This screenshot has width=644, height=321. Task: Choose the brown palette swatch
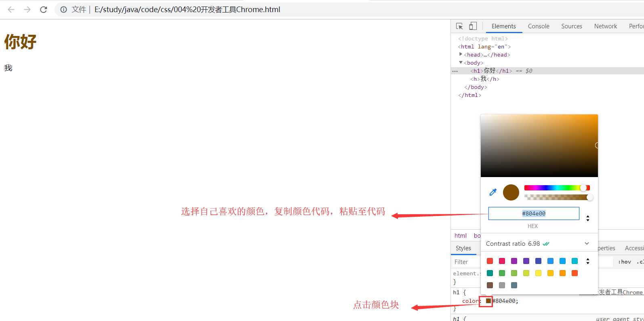(490, 285)
